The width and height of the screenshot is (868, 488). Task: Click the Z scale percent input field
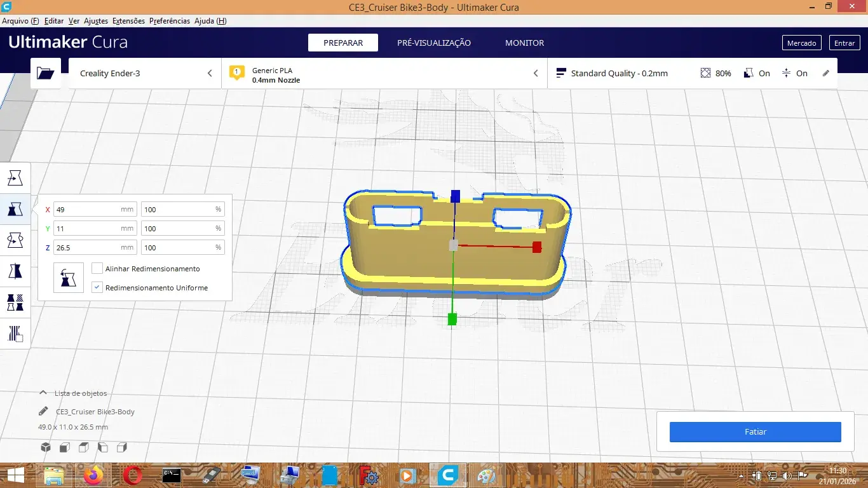pos(183,247)
